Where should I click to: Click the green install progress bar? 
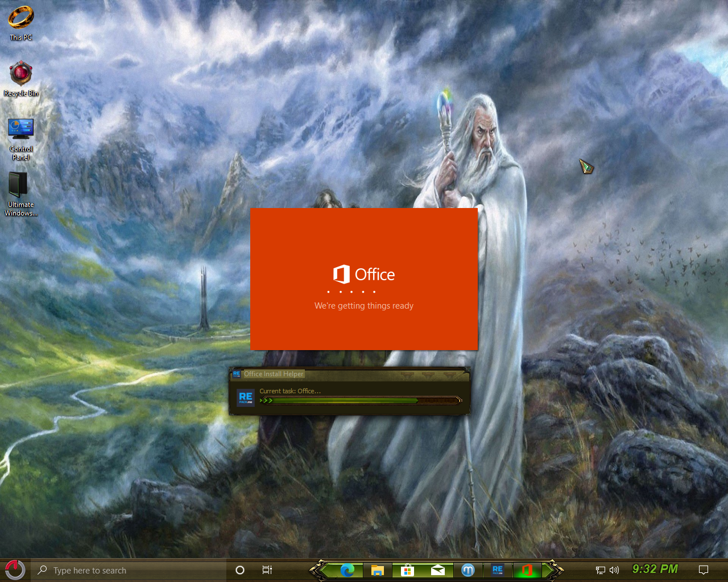pos(361,401)
